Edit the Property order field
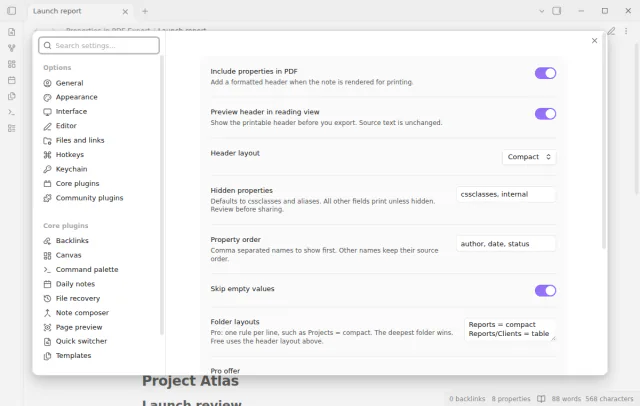The height and width of the screenshot is (406, 640). click(506, 244)
